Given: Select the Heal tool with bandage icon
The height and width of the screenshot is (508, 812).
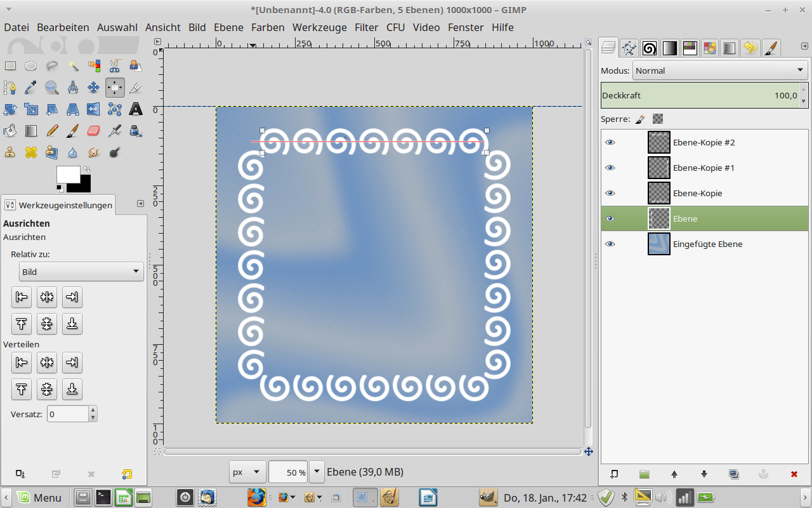Looking at the screenshot, I should [x=31, y=152].
